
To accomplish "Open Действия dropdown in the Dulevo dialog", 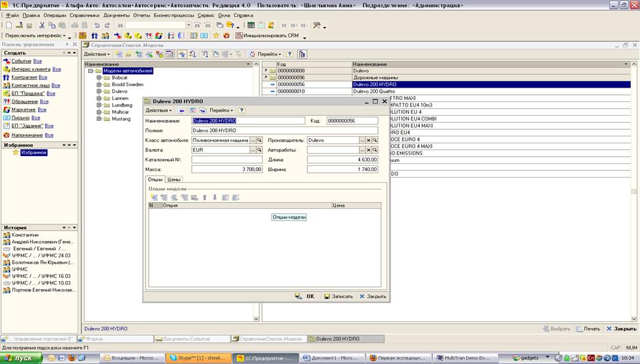I will point(158,111).
